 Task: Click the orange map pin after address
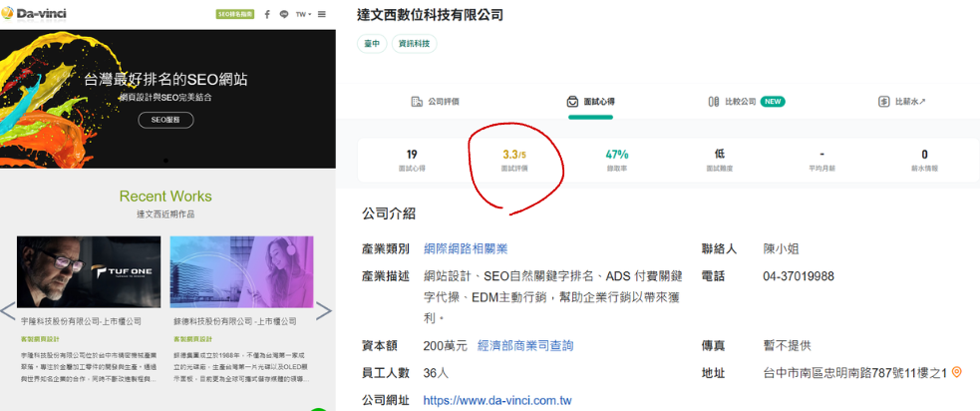(956, 373)
